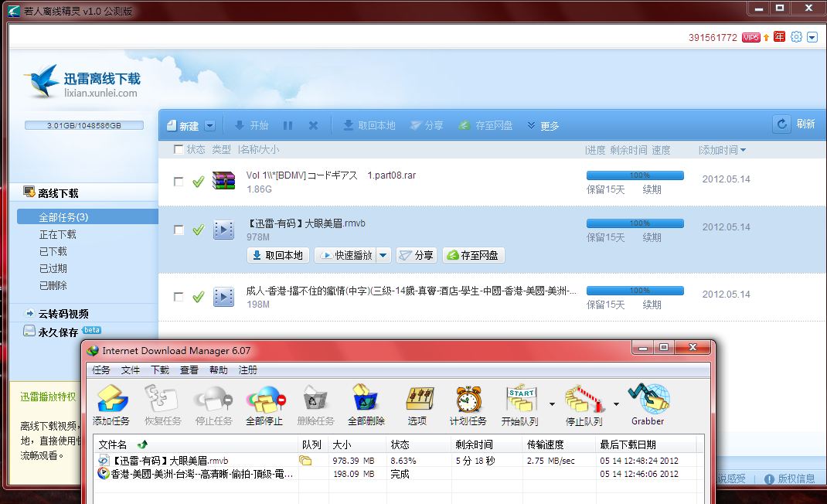Click 取回本地 button under 大眼美眉.rmvb
This screenshot has height=504, width=827.
pos(278,255)
